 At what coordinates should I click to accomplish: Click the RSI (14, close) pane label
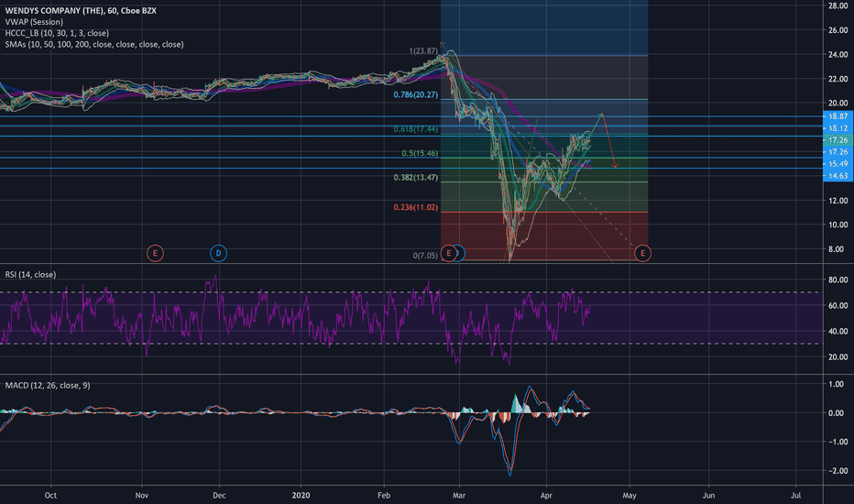pyautogui.click(x=30, y=275)
